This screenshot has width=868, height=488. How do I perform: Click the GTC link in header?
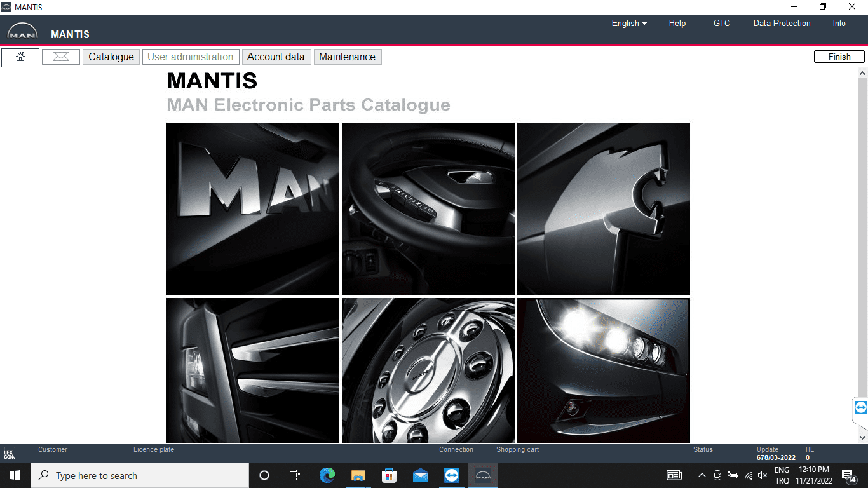click(x=721, y=24)
